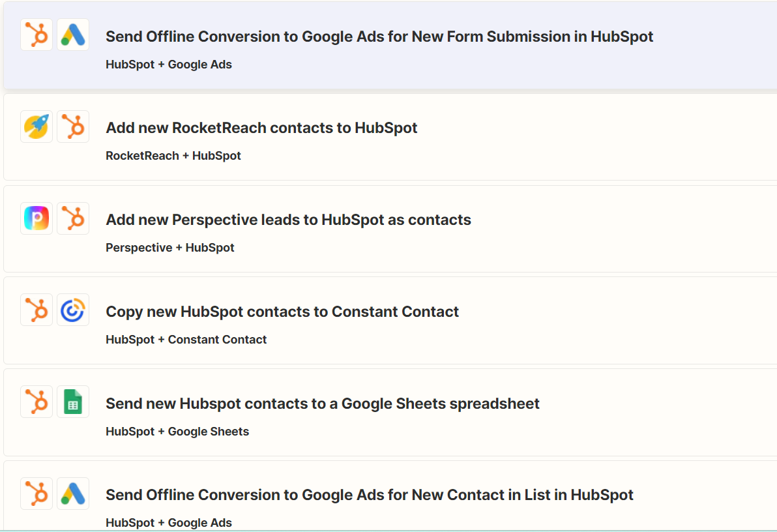Open 'Add new RocketReach contacts to HubSpot' template
Image resolution: width=777 pixels, height=532 pixels.
click(261, 128)
